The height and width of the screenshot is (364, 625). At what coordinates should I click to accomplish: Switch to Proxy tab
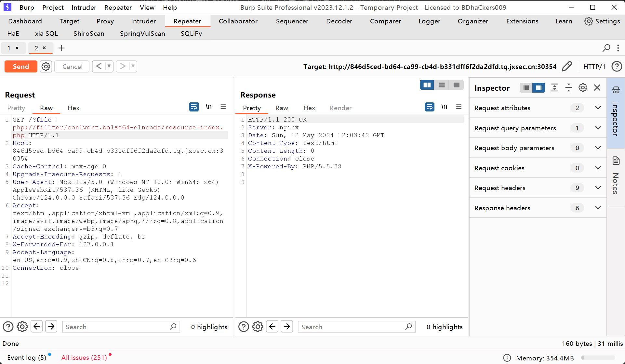105,21
